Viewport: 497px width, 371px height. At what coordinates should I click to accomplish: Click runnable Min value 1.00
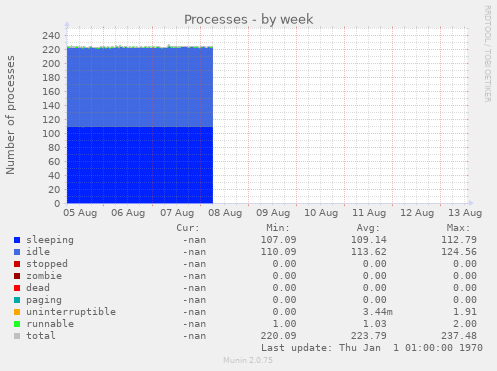pos(284,324)
